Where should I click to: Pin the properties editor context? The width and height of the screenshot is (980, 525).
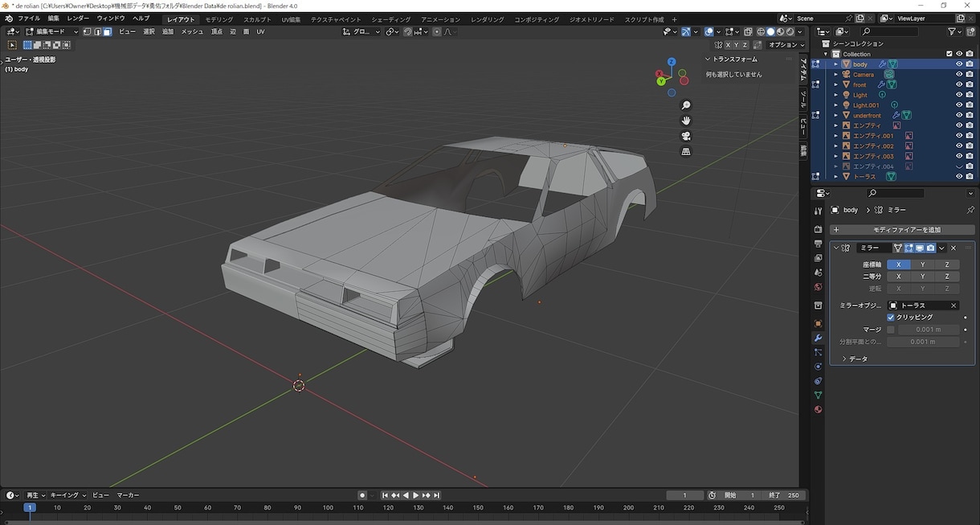pyautogui.click(x=970, y=210)
